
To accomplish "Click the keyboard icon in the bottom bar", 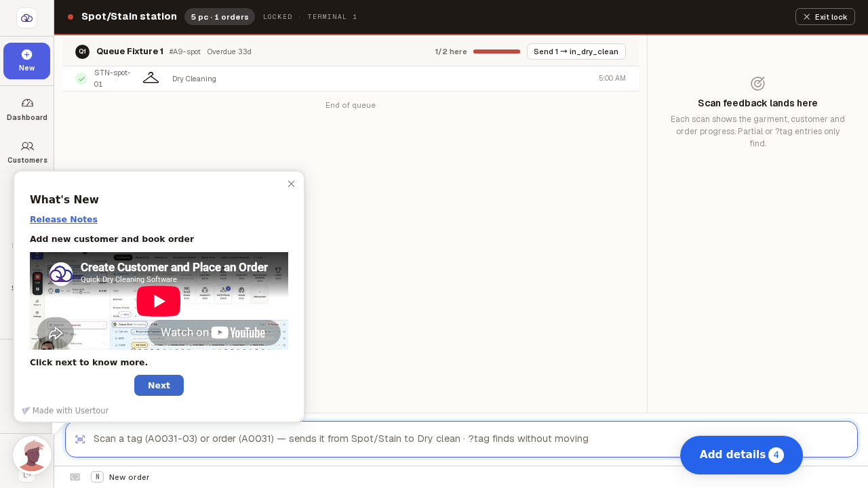I will 75,477.
